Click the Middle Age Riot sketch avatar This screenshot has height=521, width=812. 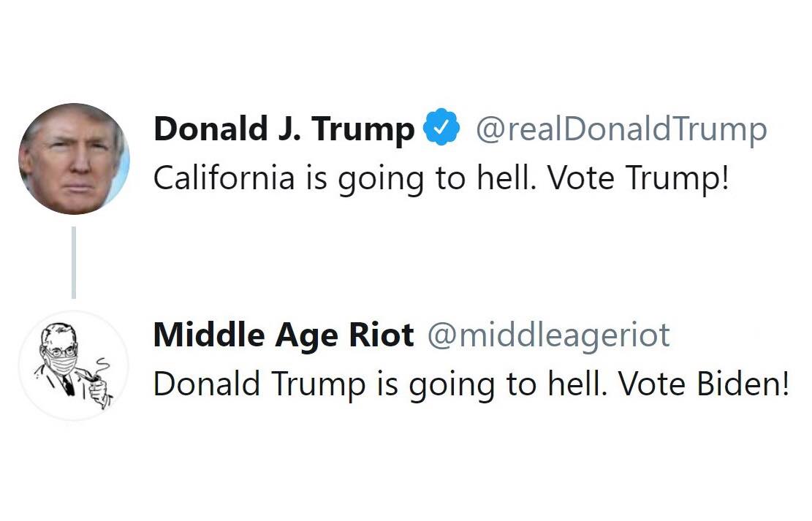74,365
